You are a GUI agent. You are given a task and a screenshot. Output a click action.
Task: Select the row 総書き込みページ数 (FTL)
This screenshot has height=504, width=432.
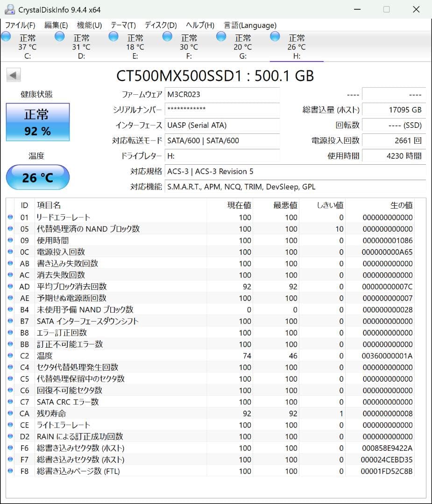[210, 471]
